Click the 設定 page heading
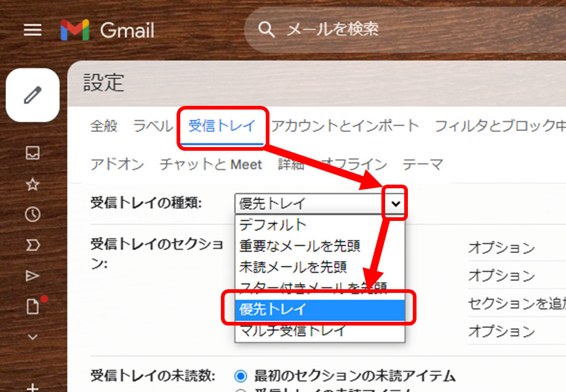The width and height of the screenshot is (566, 392). coord(104,82)
